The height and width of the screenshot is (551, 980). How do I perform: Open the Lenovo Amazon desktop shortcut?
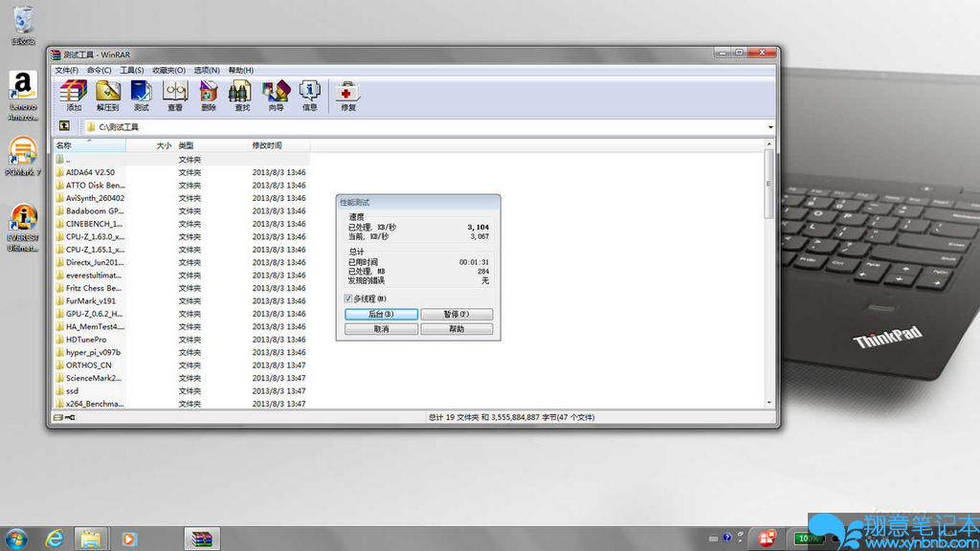click(23, 96)
